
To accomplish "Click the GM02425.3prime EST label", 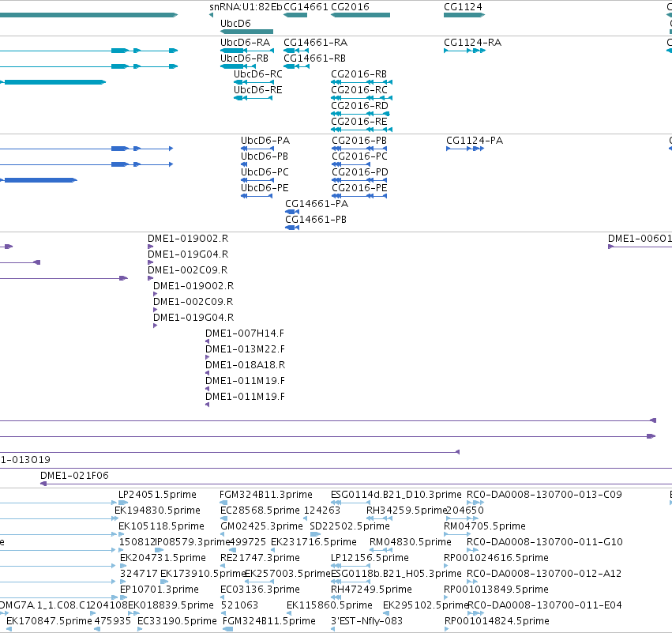I will tap(261, 526).
